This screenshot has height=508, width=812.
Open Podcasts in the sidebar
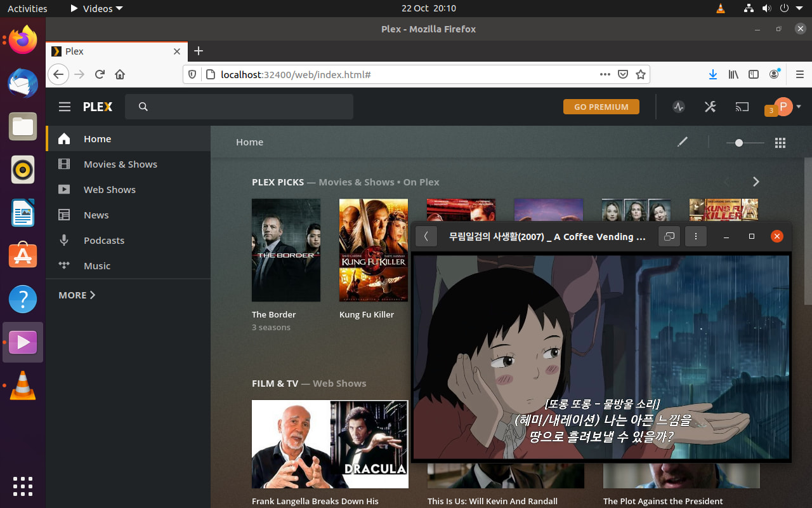[x=128, y=240]
